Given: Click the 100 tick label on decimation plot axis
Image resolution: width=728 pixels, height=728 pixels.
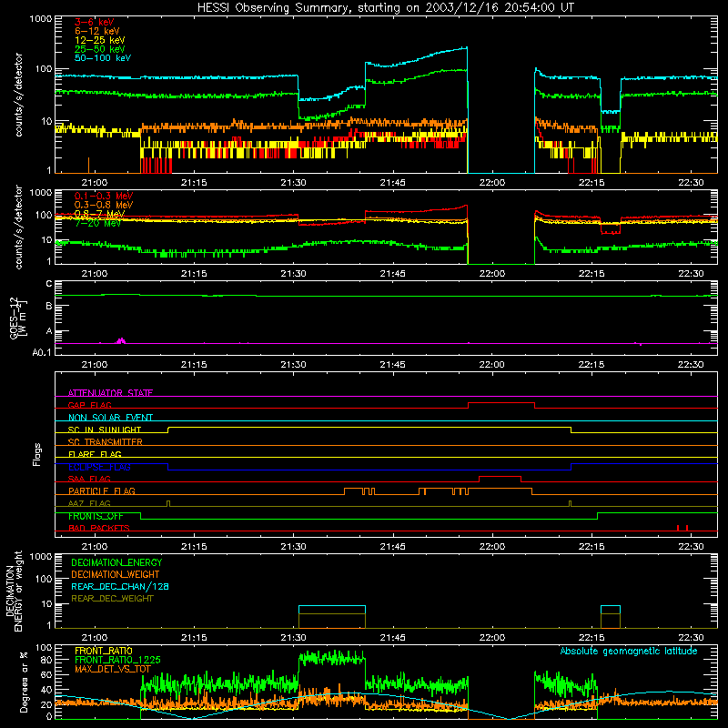Looking at the screenshot, I should click(44, 579).
